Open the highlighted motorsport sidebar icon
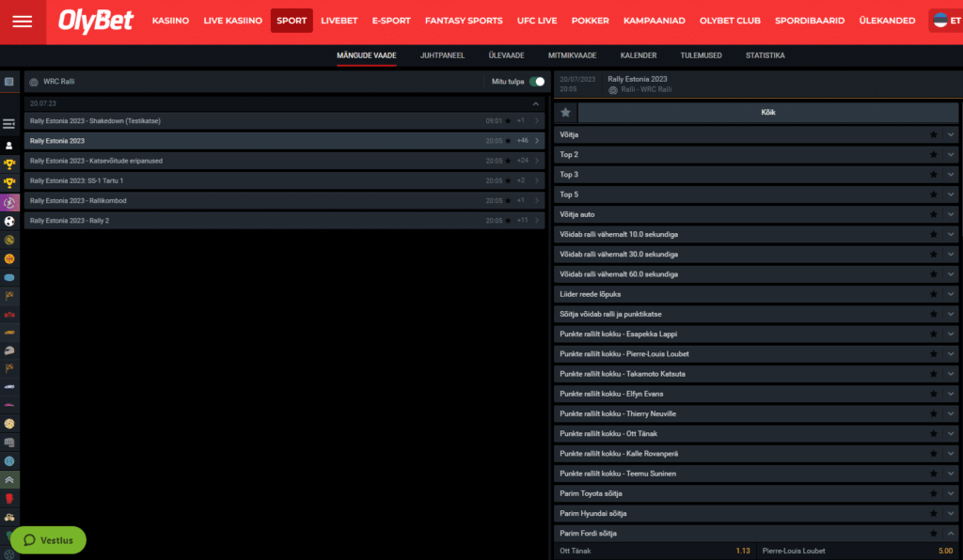This screenshot has width=963, height=560. point(9,202)
